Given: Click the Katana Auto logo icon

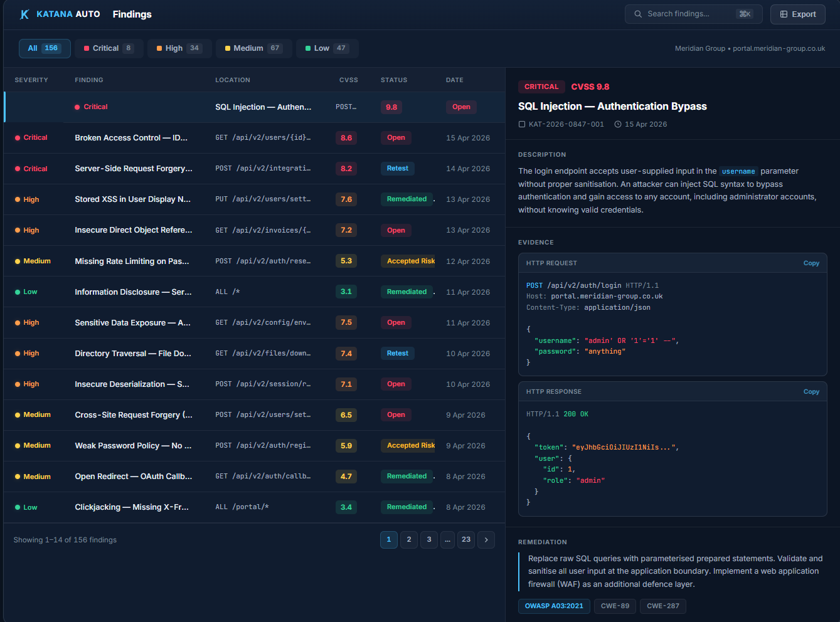Looking at the screenshot, I should tap(24, 14).
